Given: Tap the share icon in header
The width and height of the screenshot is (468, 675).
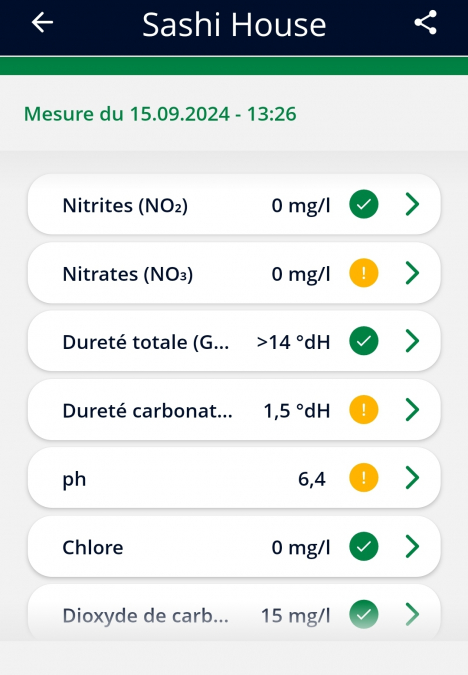Looking at the screenshot, I should click(x=425, y=22).
